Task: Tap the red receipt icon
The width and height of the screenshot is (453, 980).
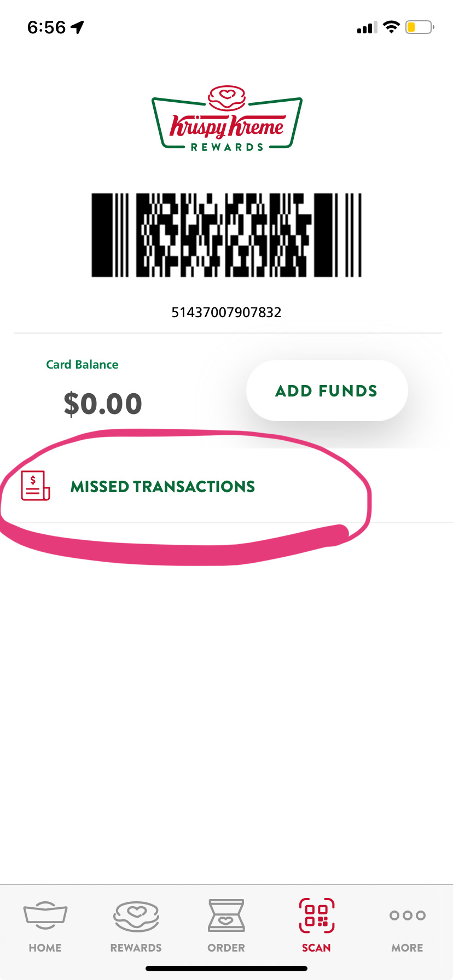Action: tap(35, 486)
